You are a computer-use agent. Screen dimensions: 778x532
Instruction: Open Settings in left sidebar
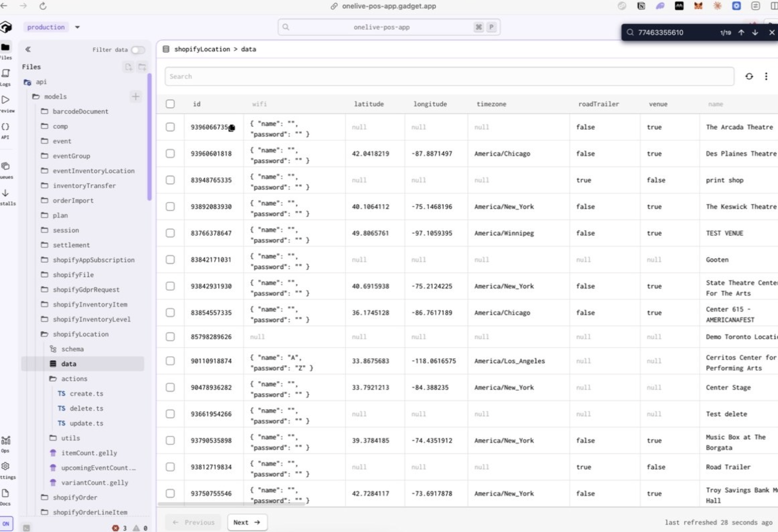[6, 470]
